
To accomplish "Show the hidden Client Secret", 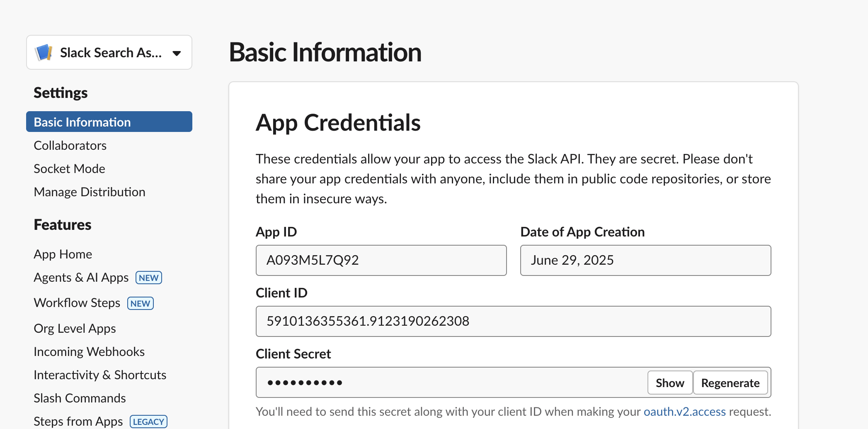I will pos(670,383).
